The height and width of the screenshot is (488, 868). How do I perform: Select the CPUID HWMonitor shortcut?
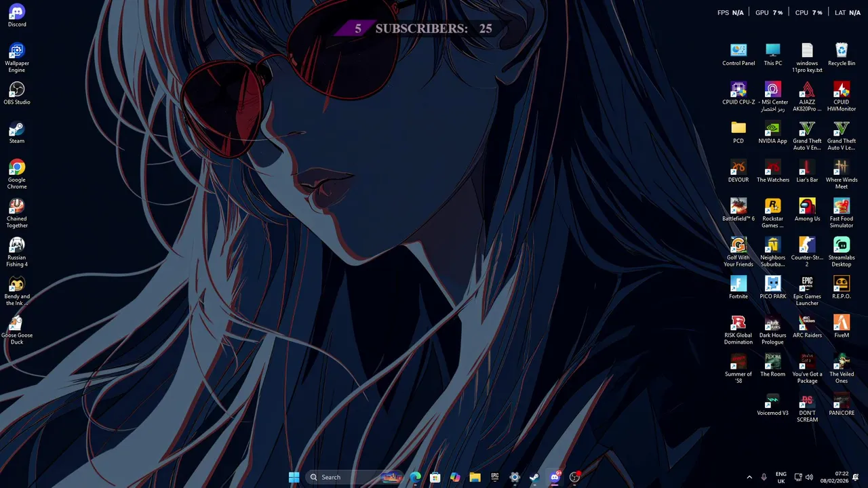pos(842,97)
